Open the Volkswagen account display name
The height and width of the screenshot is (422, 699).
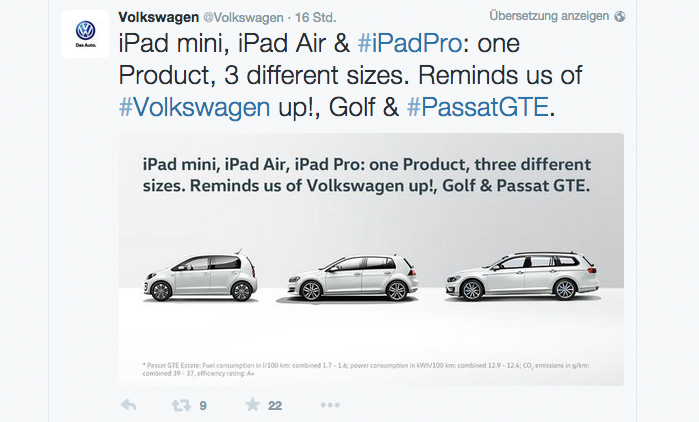click(x=159, y=17)
